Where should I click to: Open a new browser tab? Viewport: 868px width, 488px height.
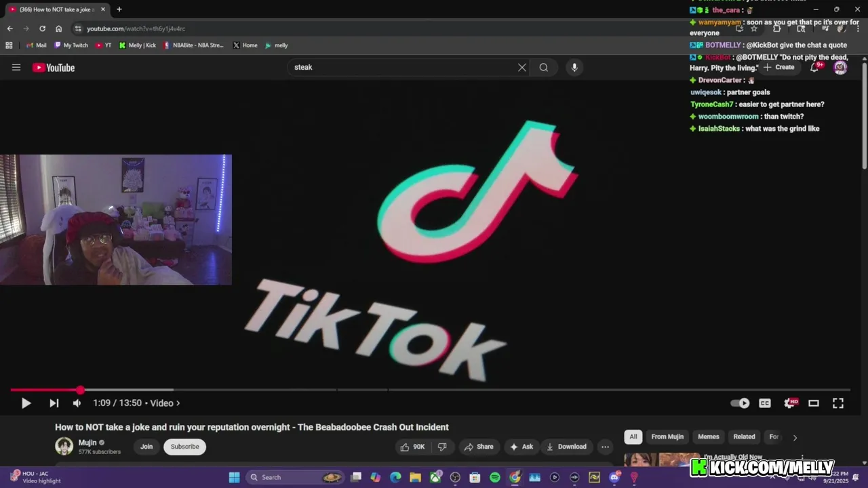coord(119,9)
